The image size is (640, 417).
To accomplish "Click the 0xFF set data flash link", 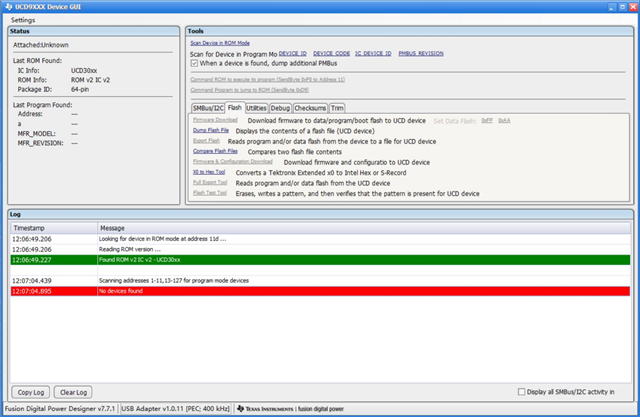I will 487,120.
